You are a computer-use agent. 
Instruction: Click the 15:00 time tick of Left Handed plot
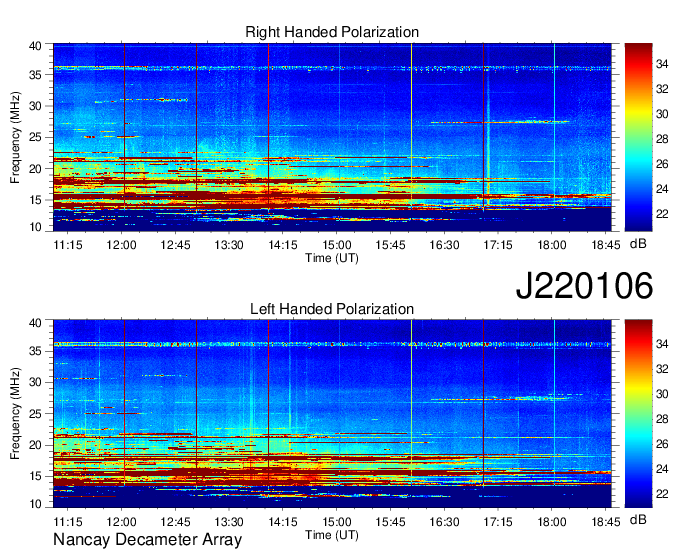coord(337,522)
